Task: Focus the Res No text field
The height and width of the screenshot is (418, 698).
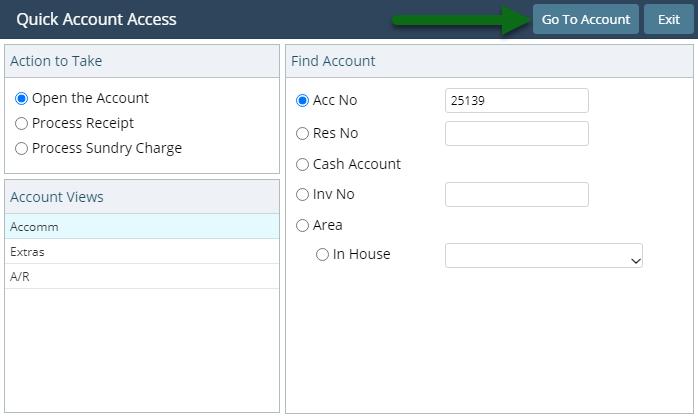Action: [x=517, y=134]
